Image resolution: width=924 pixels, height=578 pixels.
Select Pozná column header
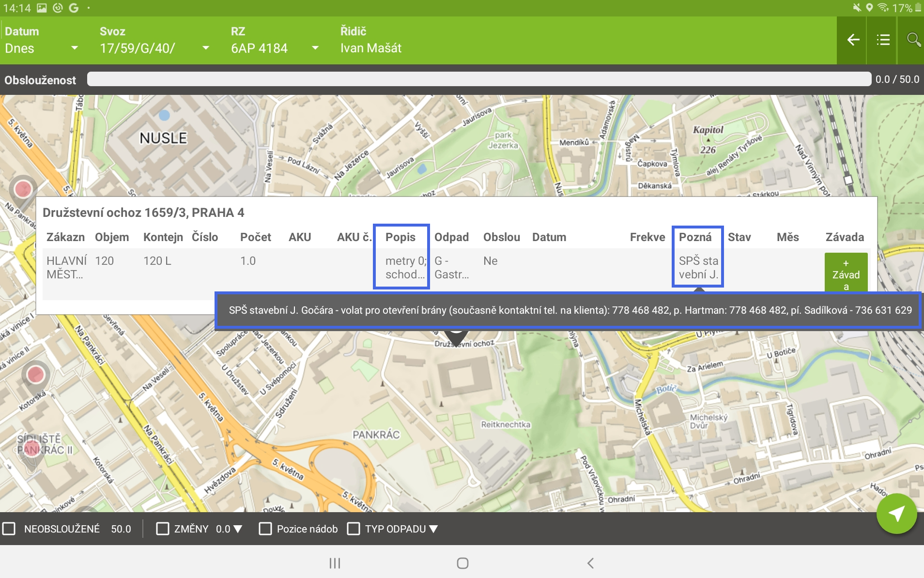point(695,237)
